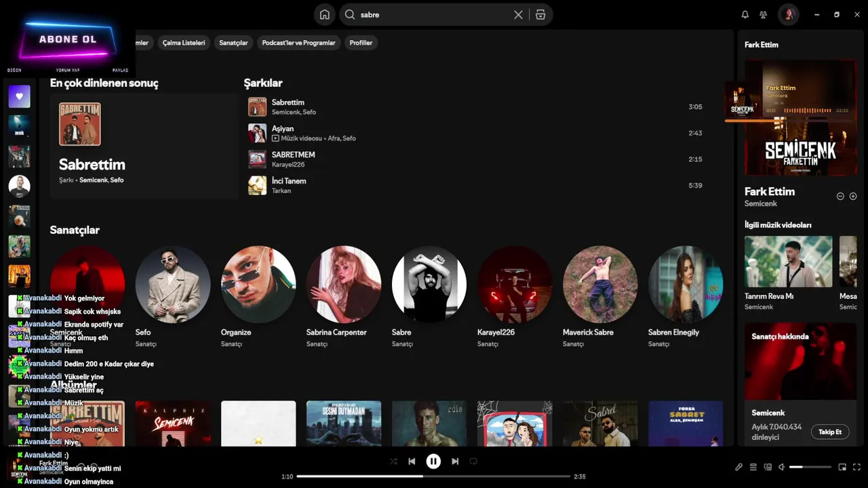Open artist Sabre
Viewport: 868px width, 488px height.
429,284
